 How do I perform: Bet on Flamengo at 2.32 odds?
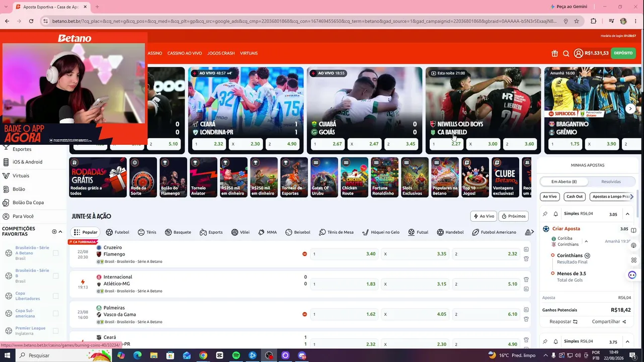tap(487, 254)
